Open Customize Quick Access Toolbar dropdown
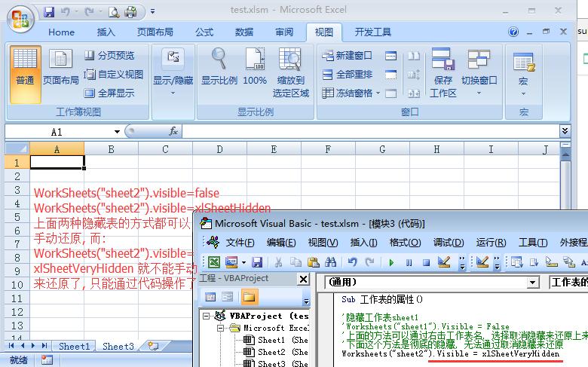The image size is (588, 367). [x=152, y=11]
